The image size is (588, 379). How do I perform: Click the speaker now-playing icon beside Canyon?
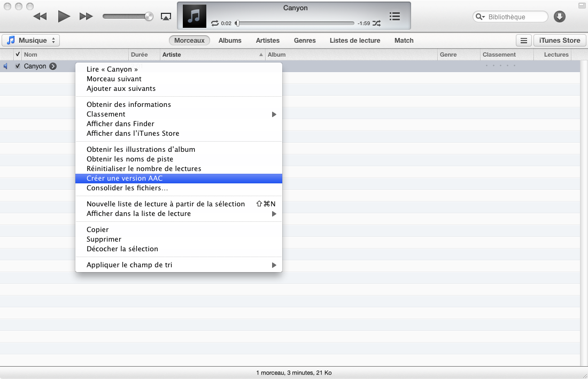tap(6, 66)
